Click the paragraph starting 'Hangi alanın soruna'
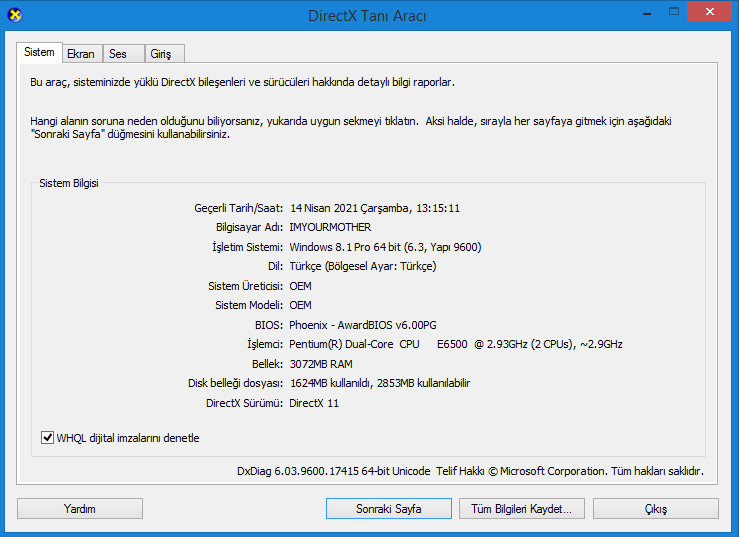The image size is (739, 537). [351, 128]
